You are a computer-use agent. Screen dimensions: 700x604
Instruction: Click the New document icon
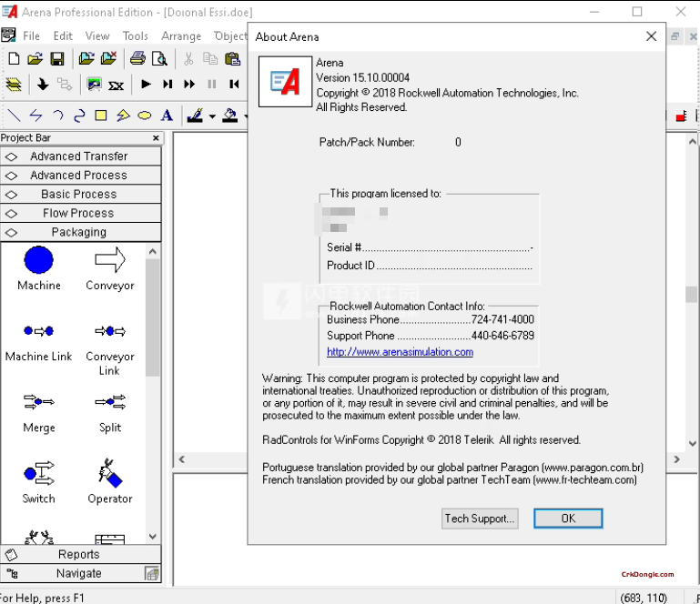pyautogui.click(x=14, y=59)
